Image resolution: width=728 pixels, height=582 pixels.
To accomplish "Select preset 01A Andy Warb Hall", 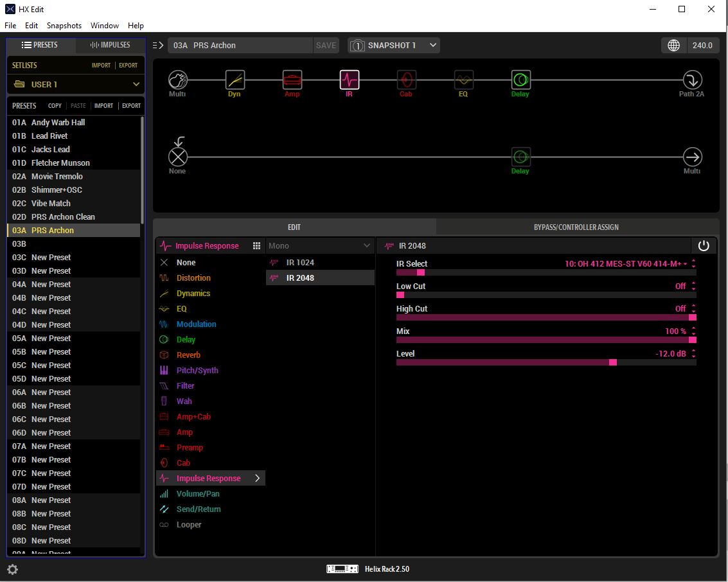I will tap(73, 123).
